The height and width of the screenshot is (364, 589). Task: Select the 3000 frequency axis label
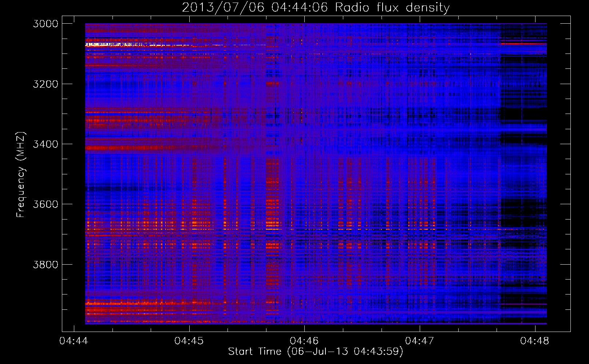click(46, 24)
